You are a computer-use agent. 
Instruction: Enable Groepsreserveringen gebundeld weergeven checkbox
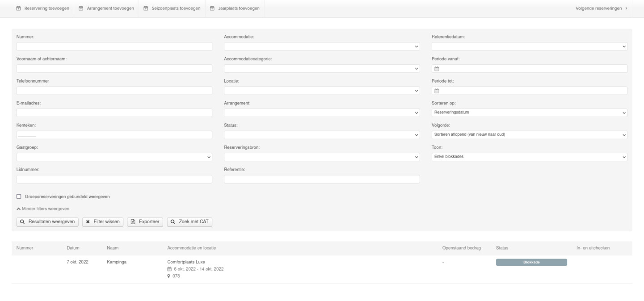coord(19,196)
